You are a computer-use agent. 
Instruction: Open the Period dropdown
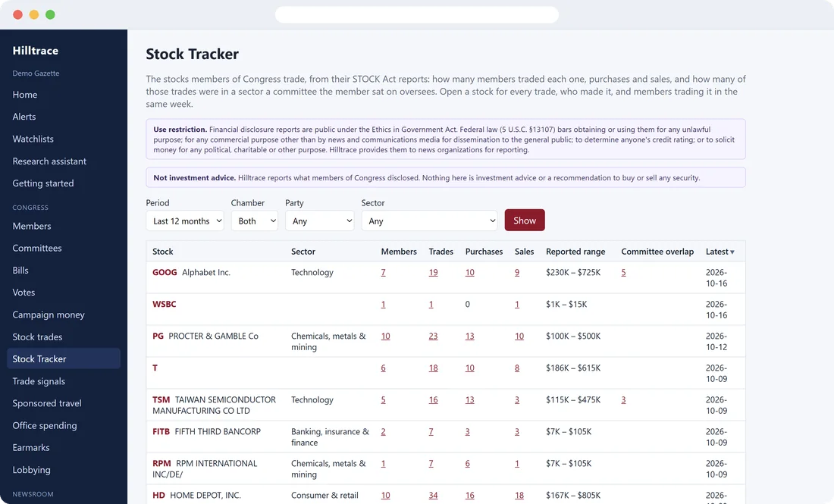point(184,221)
